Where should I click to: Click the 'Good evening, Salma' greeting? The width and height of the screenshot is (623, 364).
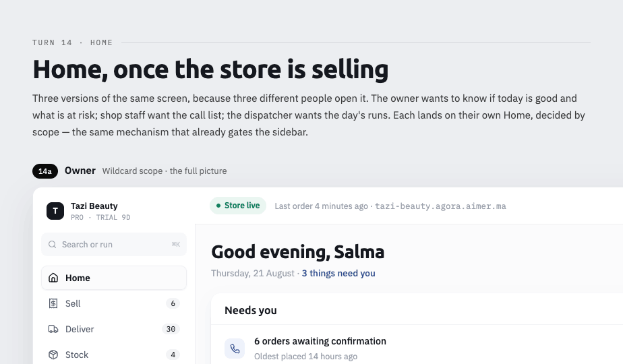click(297, 252)
